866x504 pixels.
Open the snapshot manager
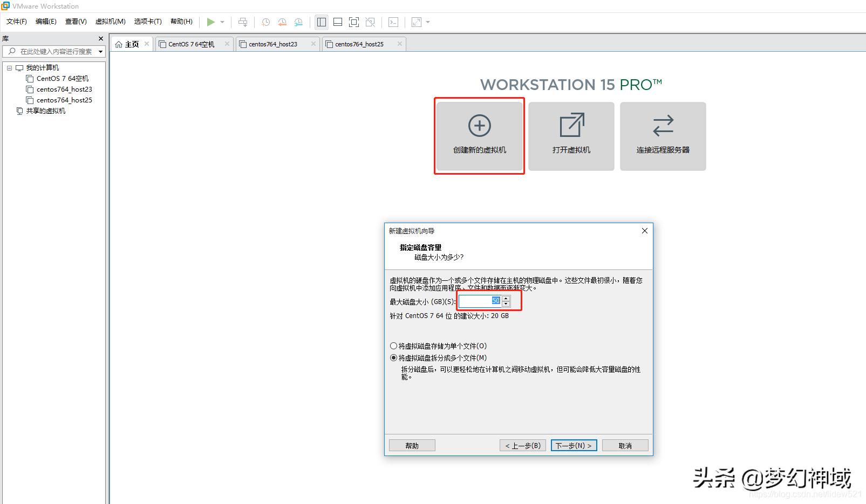pyautogui.click(x=298, y=22)
